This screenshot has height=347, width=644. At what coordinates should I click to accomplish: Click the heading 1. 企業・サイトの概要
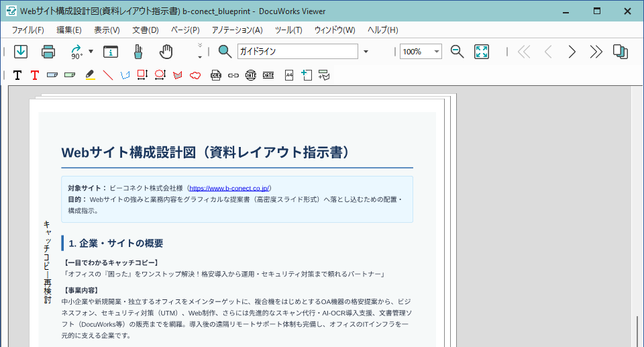point(116,244)
